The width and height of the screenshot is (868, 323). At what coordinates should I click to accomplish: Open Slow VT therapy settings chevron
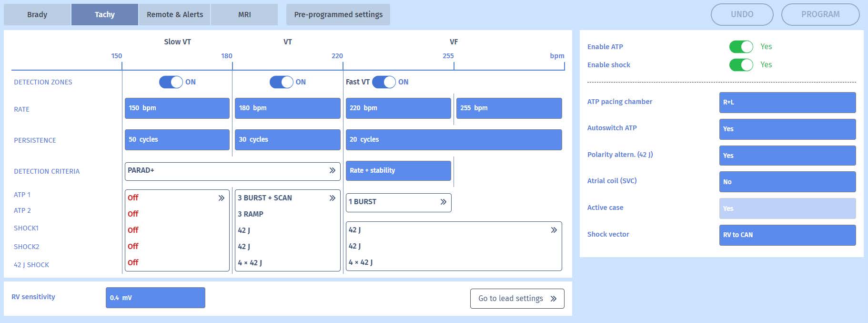pyautogui.click(x=221, y=198)
